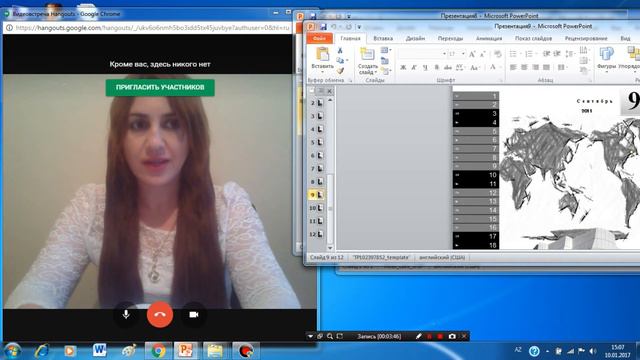Click the Copy icon in Буфер обмена
This screenshot has width=640, height=360.
click(340, 60)
